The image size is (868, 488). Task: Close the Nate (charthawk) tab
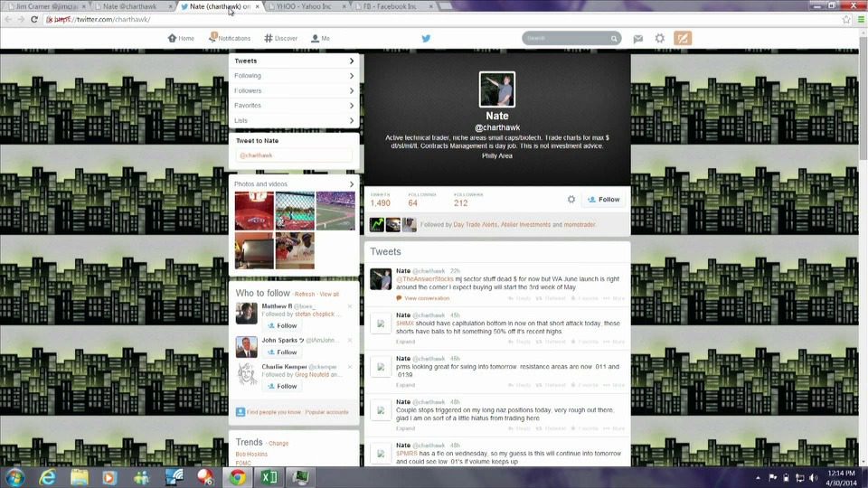tap(257, 6)
